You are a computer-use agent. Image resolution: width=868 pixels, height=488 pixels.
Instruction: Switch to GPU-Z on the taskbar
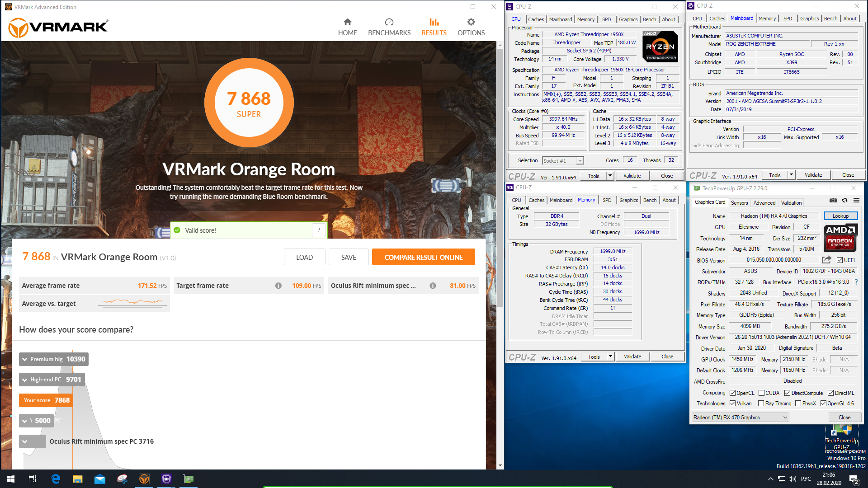click(x=189, y=479)
